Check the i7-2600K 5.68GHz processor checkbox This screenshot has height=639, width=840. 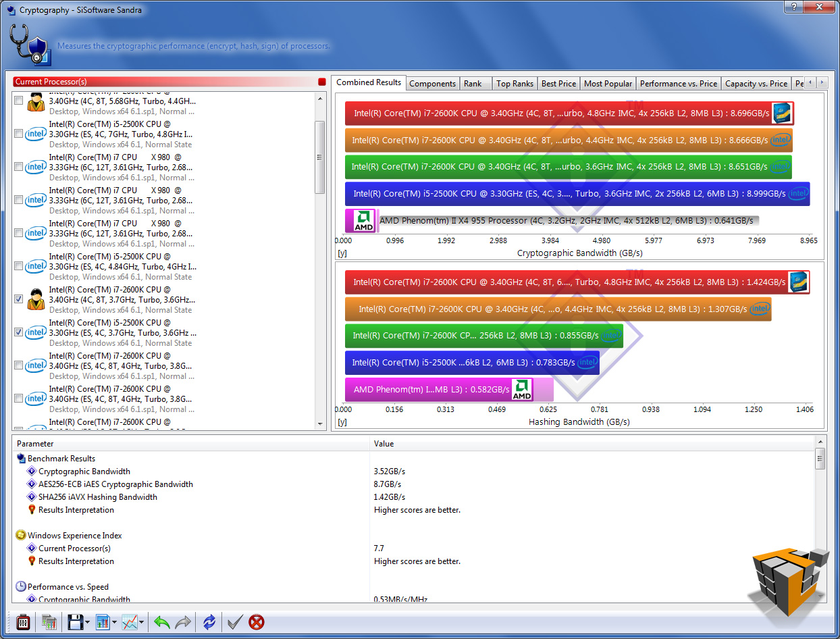pyautogui.click(x=18, y=101)
